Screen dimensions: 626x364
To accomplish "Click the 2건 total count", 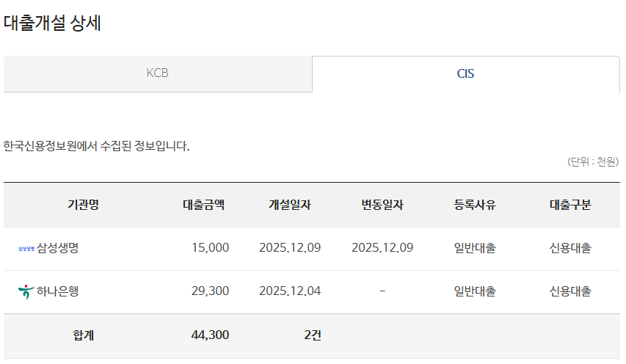I will 312,335.
